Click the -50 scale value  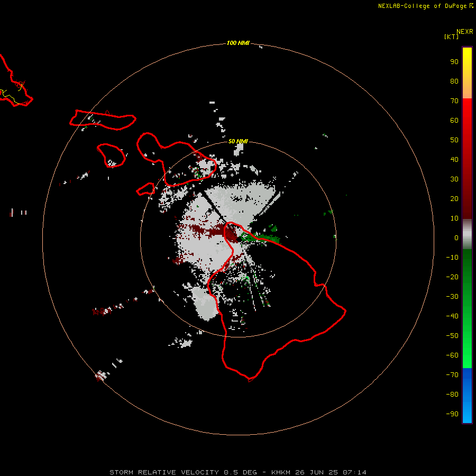pos(452,336)
